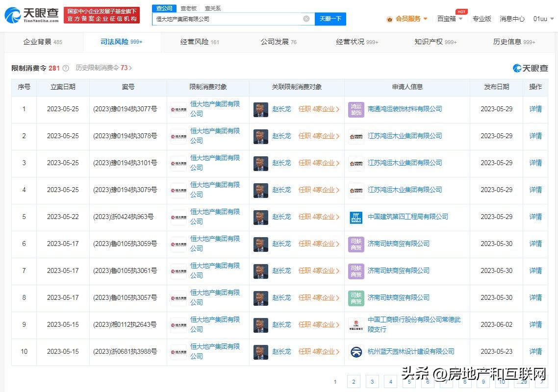The width and height of the screenshot is (558, 392).
Task: Expand 任职 4家企业 in the first row
Action: pyautogui.click(x=319, y=109)
